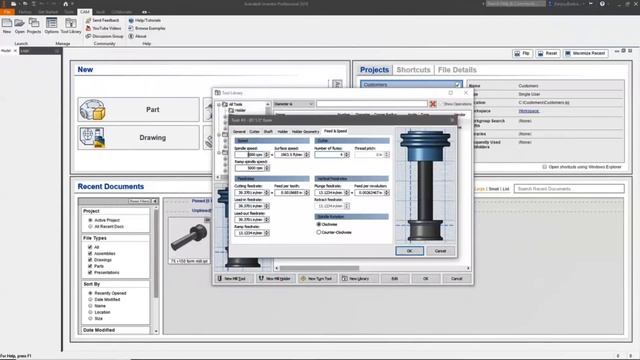
Task: Click the Search Recent Documents field
Action: [x=569, y=189]
